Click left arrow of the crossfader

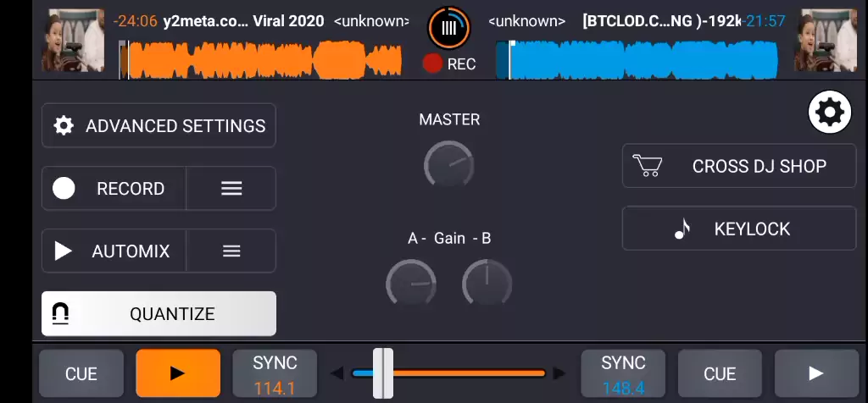point(337,373)
